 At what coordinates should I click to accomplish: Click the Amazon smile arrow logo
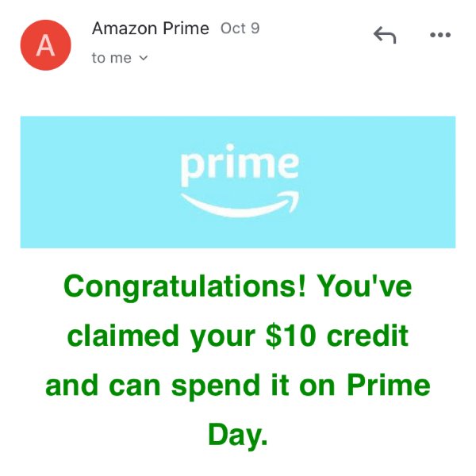[x=240, y=205]
